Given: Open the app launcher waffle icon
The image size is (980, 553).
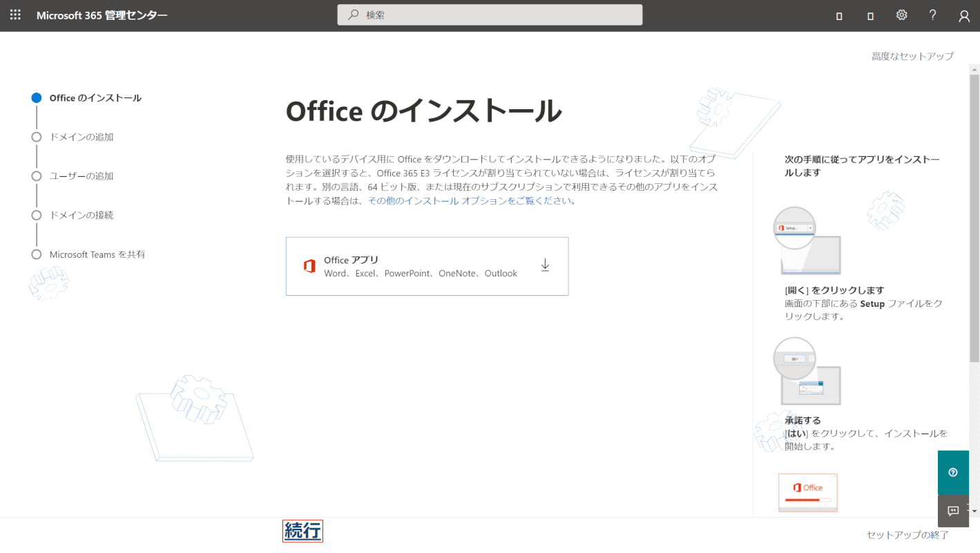Looking at the screenshot, I should (15, 15).
